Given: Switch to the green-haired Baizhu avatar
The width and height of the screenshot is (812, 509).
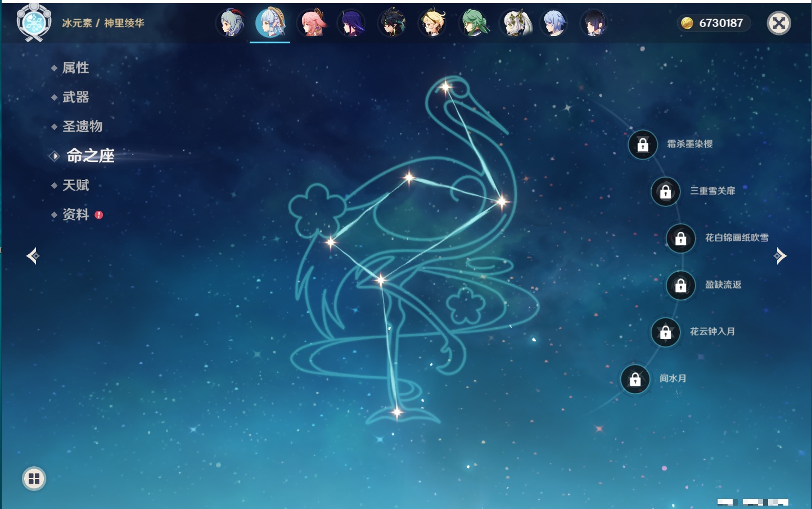Looking at the screenshot, I should (x=473, y=23).
